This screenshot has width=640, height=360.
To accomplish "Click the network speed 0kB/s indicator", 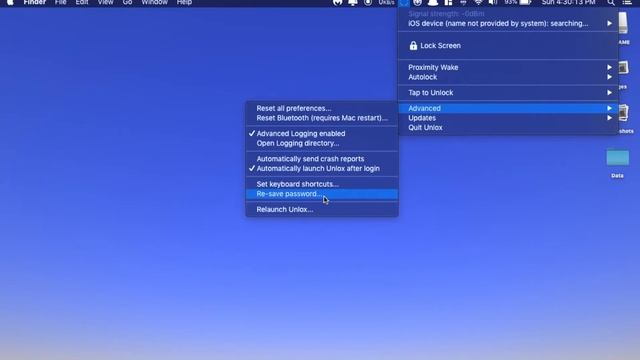I will (386, 2).
